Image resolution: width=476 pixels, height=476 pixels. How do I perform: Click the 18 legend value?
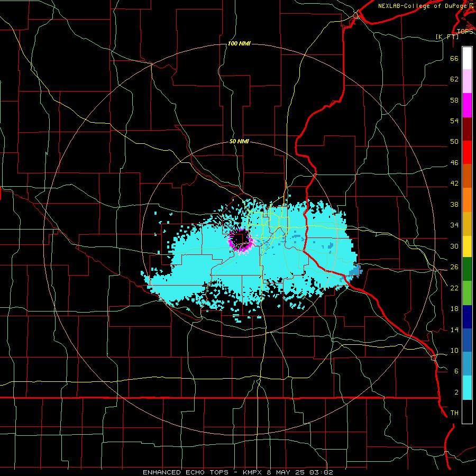click(454, 309)
